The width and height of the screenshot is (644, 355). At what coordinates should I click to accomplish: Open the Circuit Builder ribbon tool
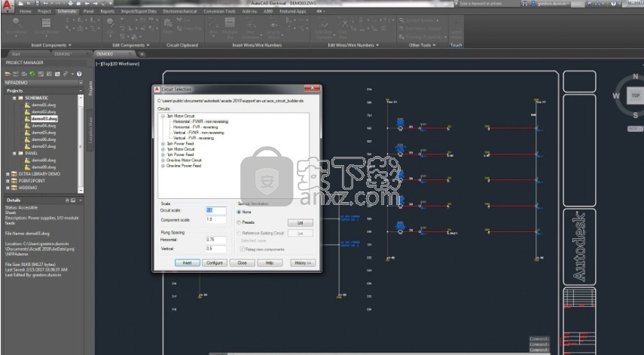click(x=47, y=26)
